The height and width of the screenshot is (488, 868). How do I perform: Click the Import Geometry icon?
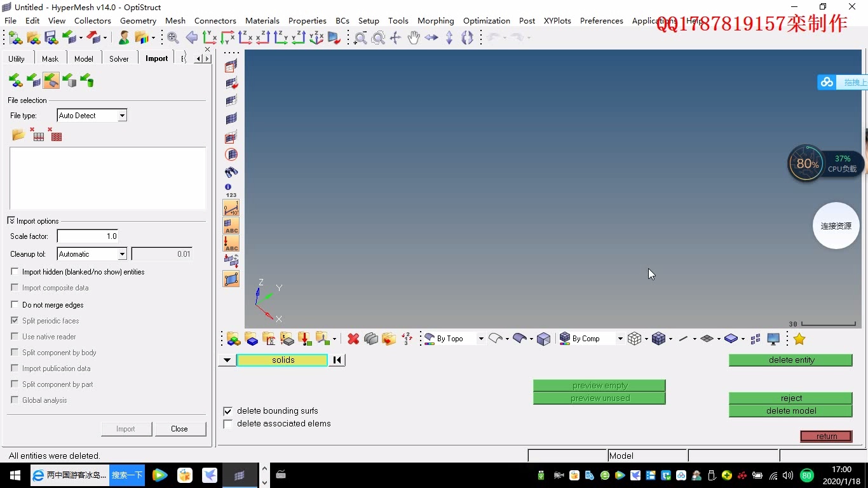pos(51,81)
